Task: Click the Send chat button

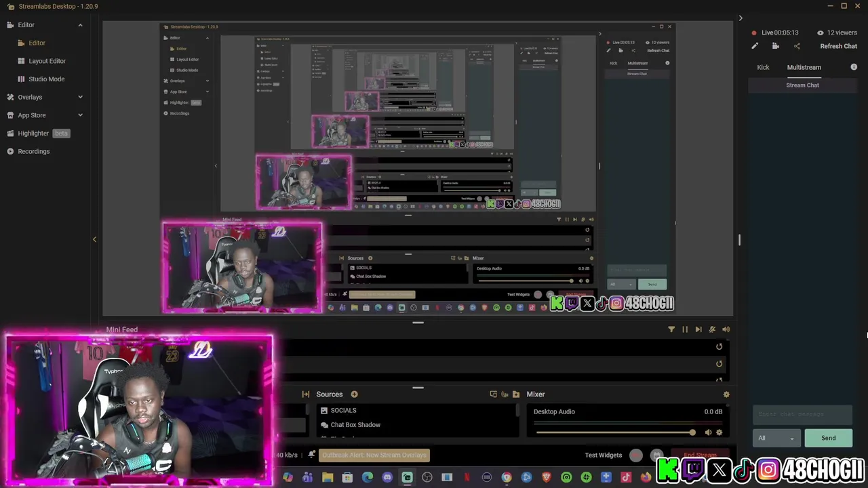Action: [x=829, y=438]
